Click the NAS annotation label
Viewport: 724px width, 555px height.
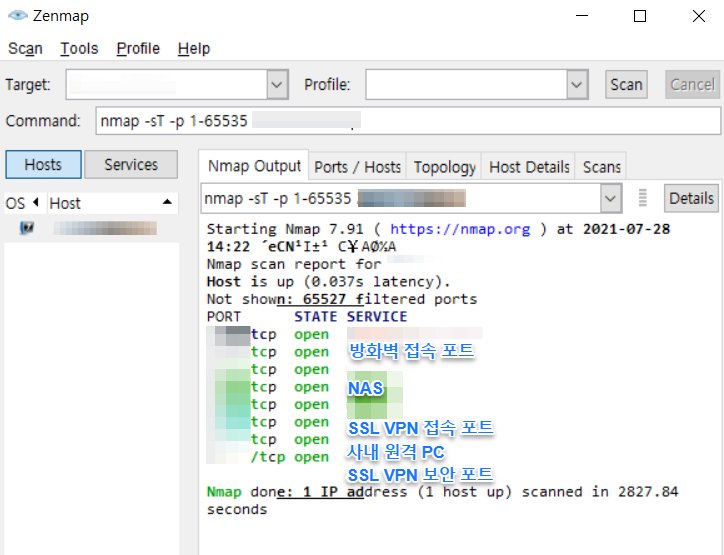(x=365, y=388)
